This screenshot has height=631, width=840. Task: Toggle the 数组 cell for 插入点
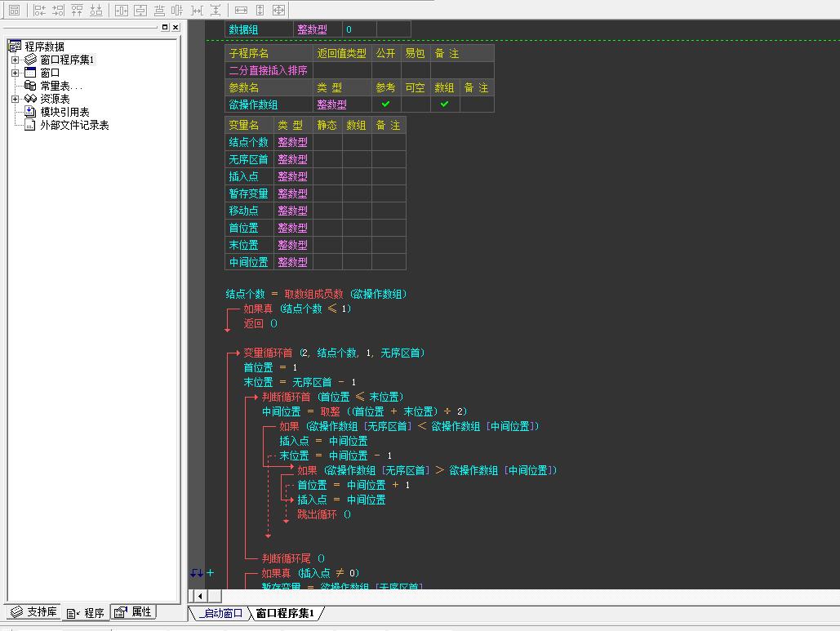pyautogui.click(x=357, y=176)
